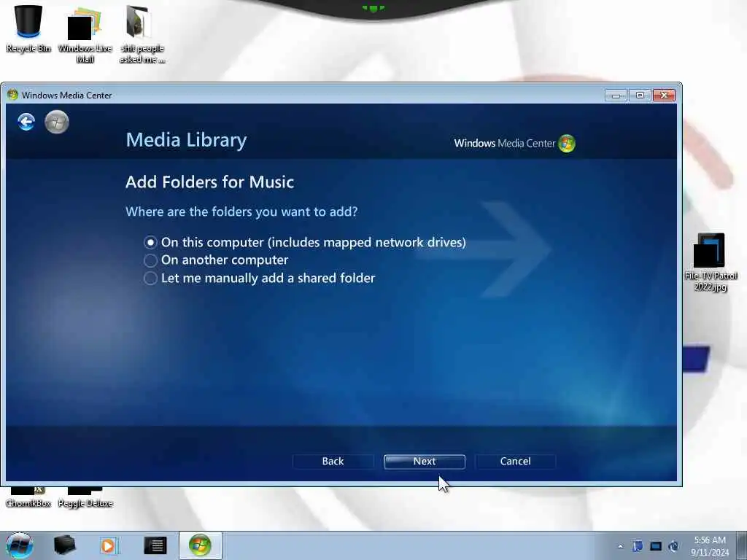Minimize the Windows Media Center window
The width and height of the screenshot is (747, 560).
tap(616, 96)
